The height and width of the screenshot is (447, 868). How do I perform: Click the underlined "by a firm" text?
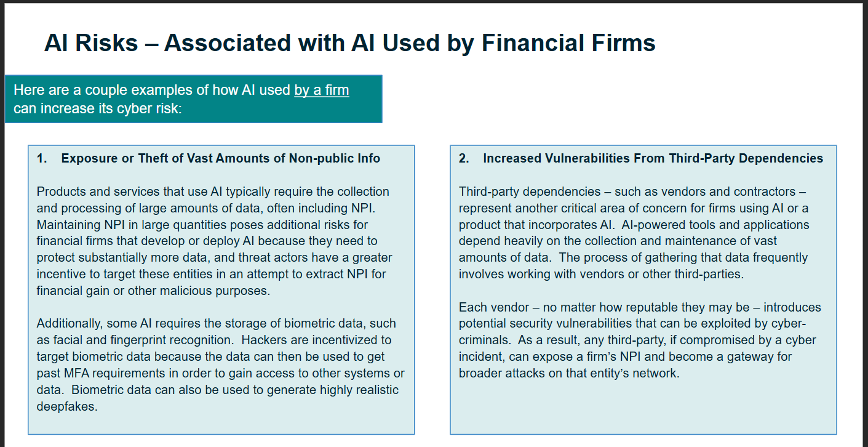click(322, 90)
